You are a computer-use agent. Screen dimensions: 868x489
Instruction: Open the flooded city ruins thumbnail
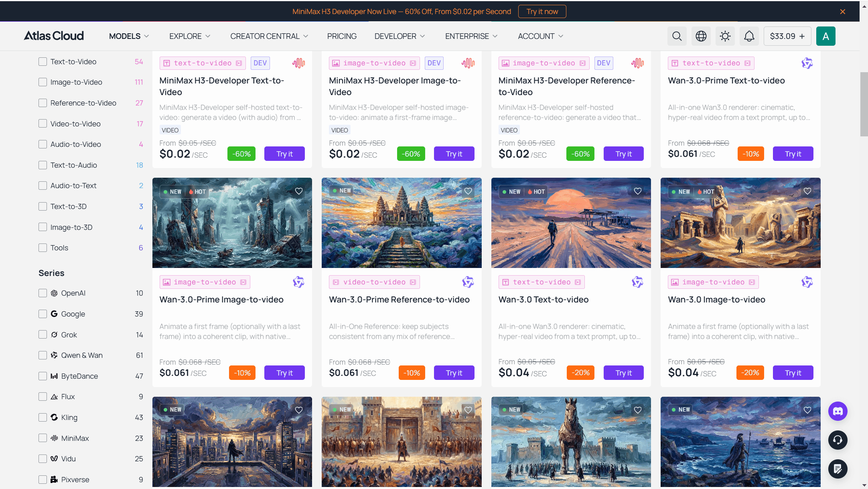(x=232, y=223)
